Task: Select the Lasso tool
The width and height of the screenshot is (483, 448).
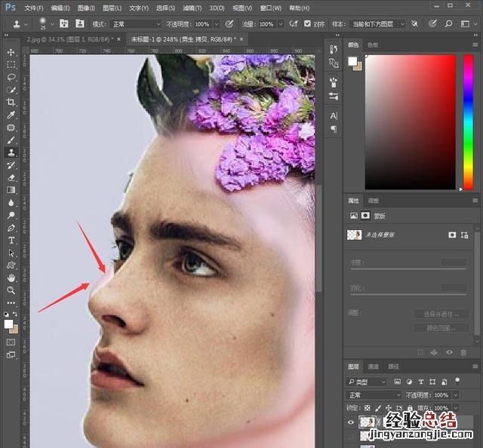Action: pos(11,77)
